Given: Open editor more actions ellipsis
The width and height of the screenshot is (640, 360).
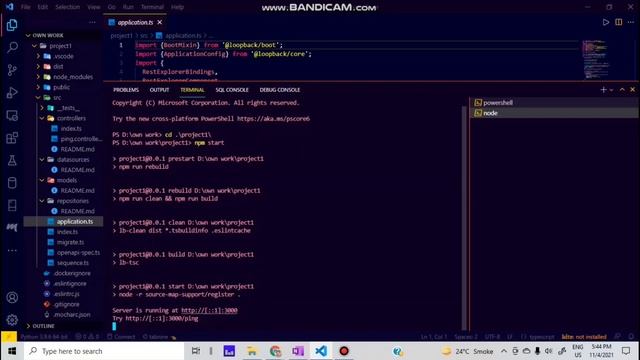Looking at the screenshot, I should coord(631,22).
